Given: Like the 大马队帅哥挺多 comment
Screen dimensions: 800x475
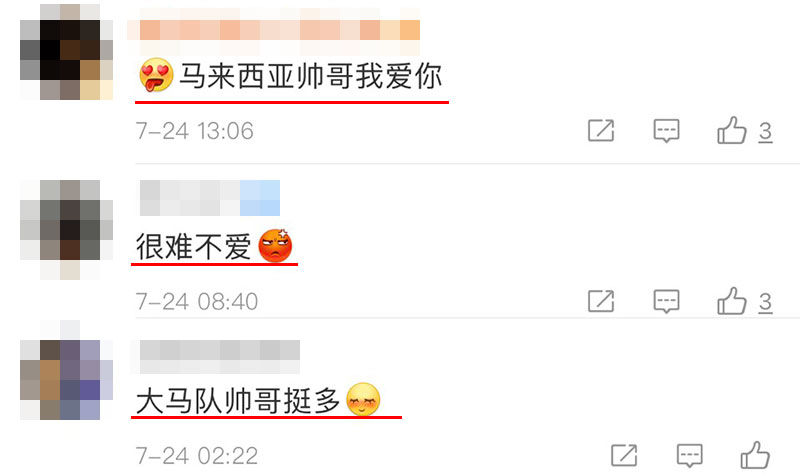Looking at the screenshot, I should [x=755, y=455].
